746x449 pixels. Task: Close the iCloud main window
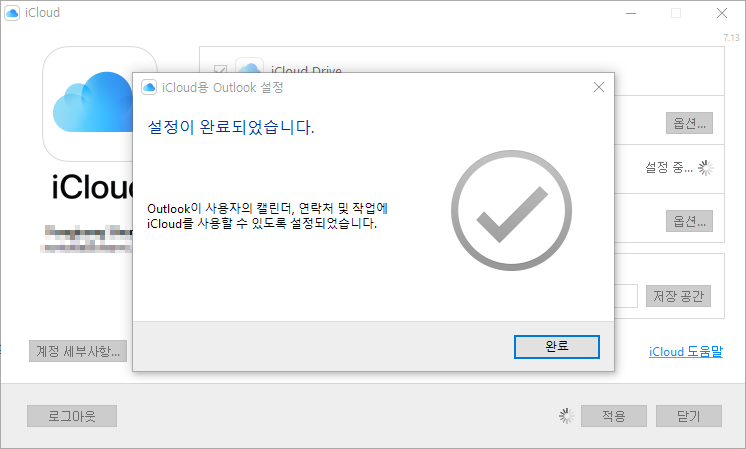coord(722,13)
